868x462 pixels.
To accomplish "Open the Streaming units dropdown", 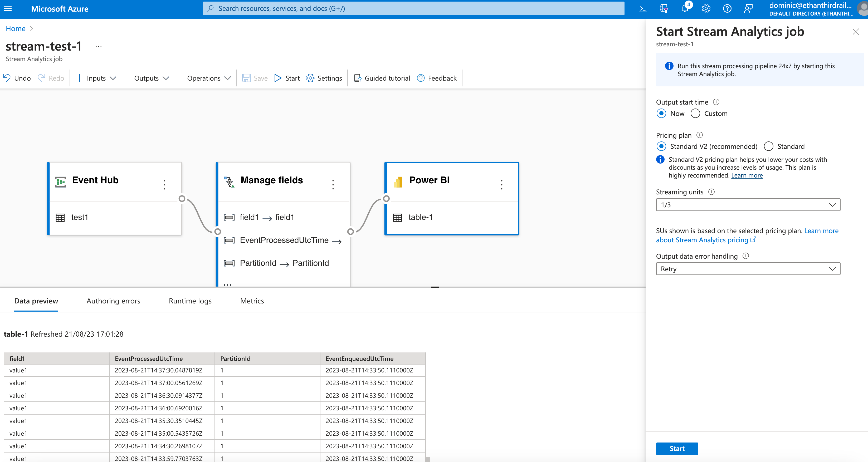I will [748, 204].
